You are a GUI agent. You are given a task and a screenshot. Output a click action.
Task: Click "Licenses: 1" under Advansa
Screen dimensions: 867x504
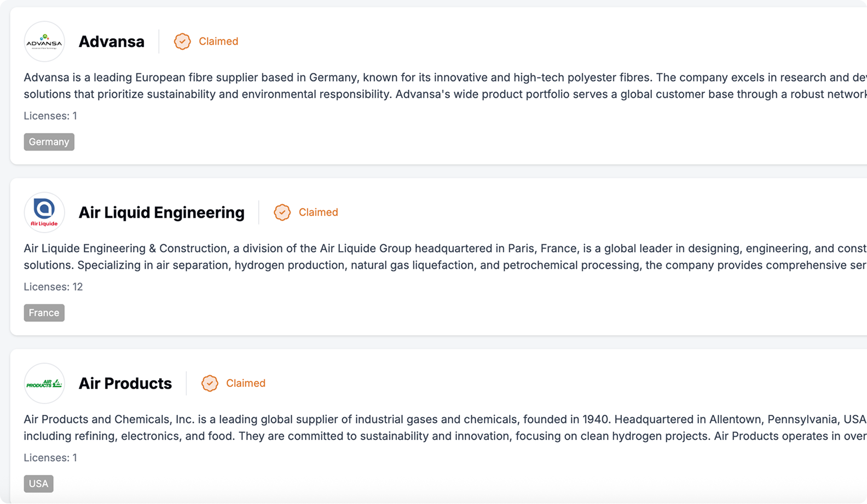[x=50, y=116]
